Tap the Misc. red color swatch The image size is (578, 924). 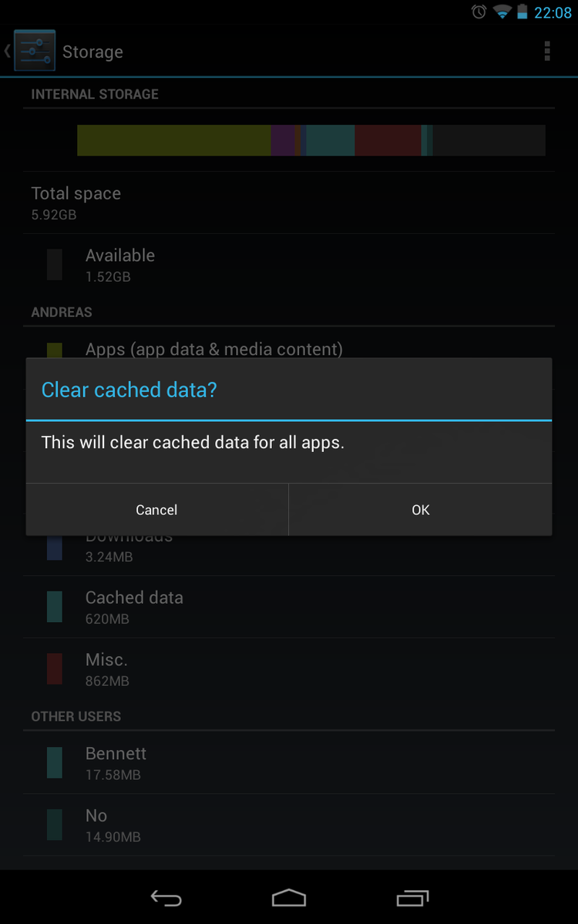click(x=55, y=669)
